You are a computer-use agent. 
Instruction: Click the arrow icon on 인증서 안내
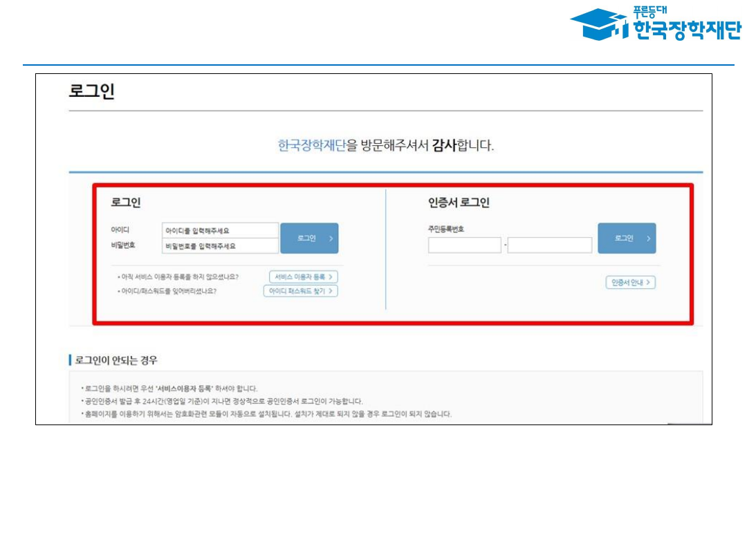649,282
